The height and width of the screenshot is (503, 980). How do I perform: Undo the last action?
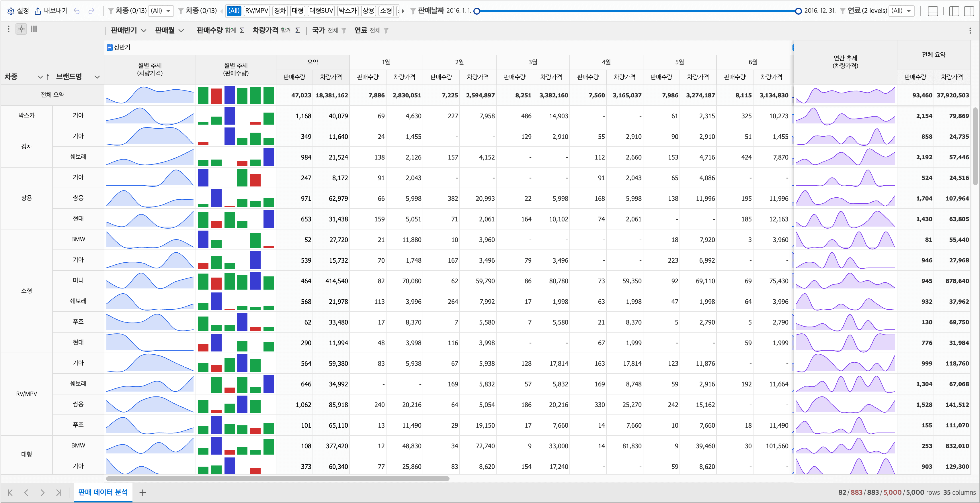coord(77,11)
